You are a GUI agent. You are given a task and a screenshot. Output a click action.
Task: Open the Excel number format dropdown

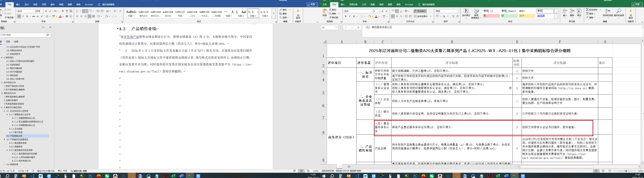[x=458, y=11]
